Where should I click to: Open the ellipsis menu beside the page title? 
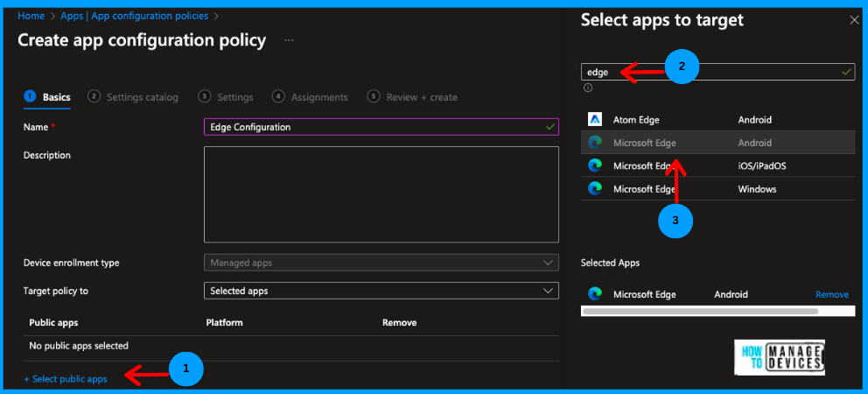289,40
